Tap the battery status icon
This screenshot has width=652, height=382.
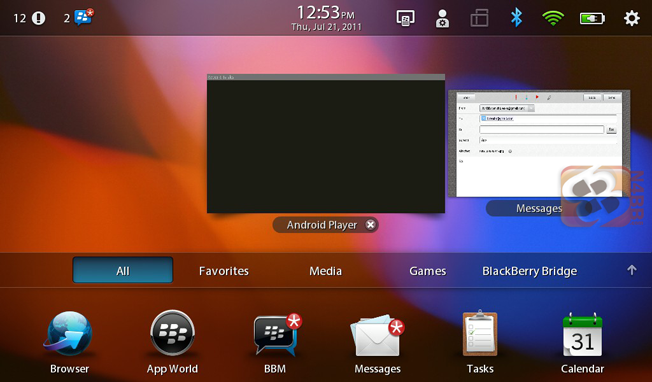(592, 18)
